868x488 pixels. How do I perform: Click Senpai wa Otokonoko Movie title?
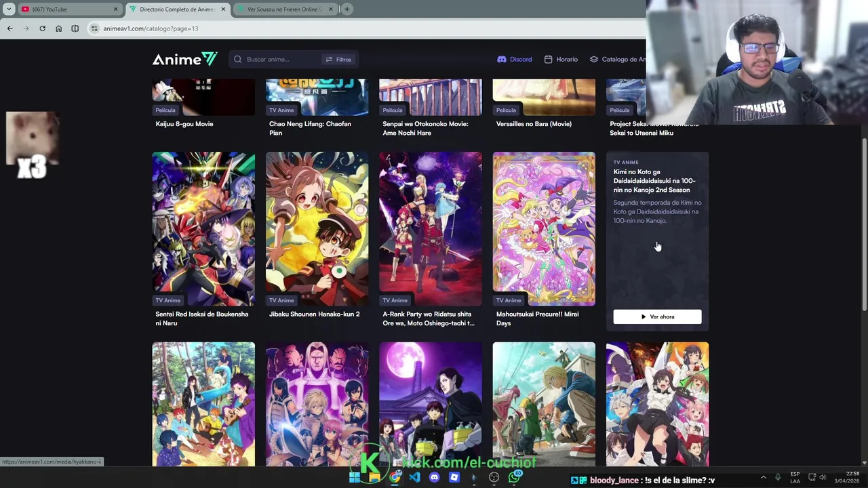[425, 129]
